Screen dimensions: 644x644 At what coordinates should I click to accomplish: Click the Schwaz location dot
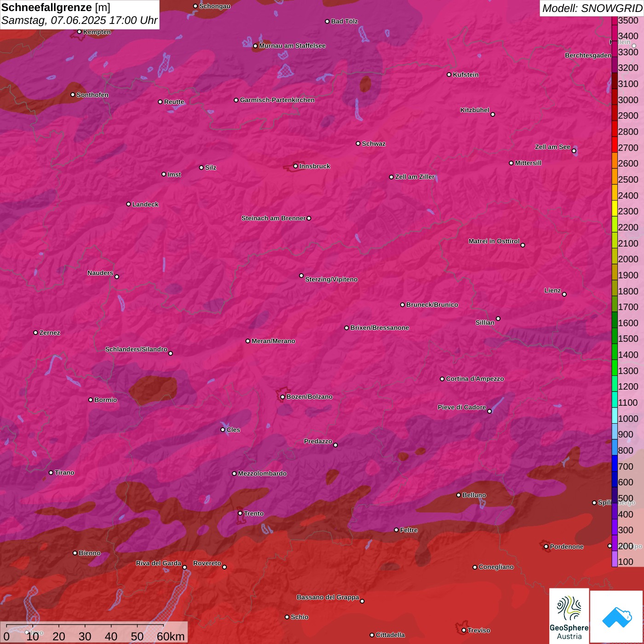coord(358,144)
